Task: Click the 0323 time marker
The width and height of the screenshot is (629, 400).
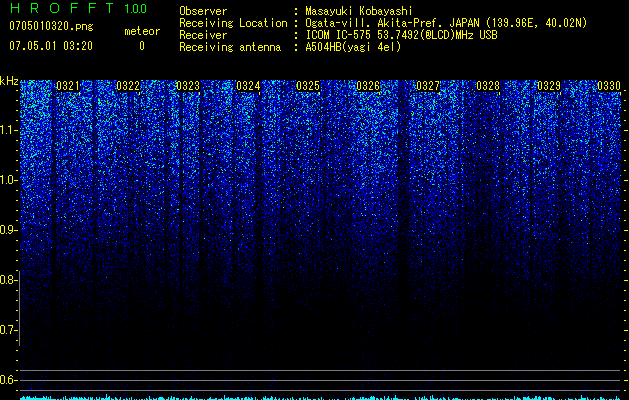Action: coord(188,86)
